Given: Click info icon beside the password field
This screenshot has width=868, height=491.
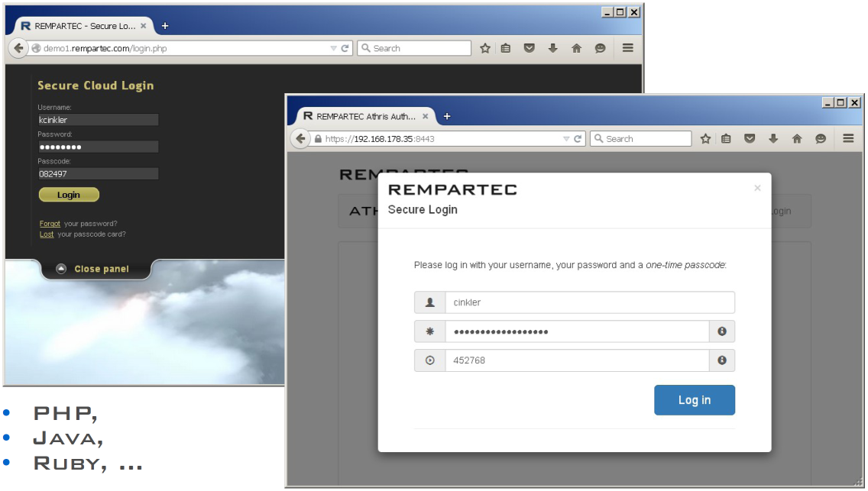Looking at the screenshot, I should [x=722, y=331].
